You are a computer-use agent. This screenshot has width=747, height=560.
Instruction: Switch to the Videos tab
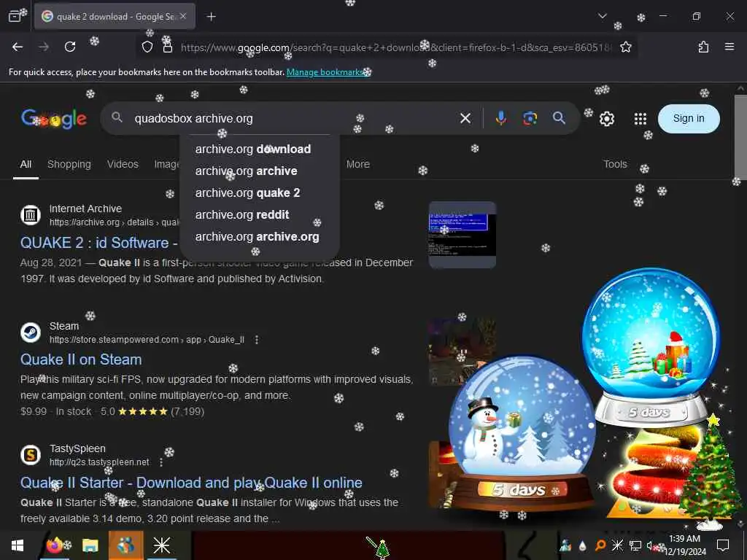pyautogui.click(x=123, y=164)
